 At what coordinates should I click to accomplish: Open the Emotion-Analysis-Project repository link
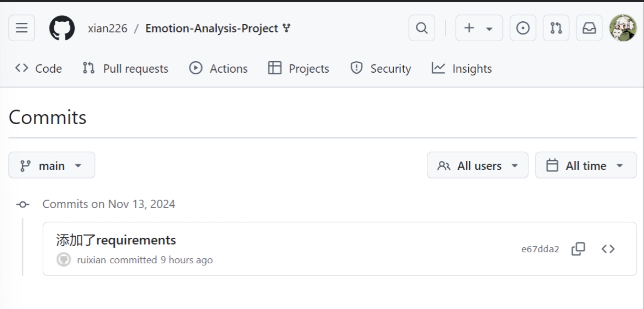211,28
